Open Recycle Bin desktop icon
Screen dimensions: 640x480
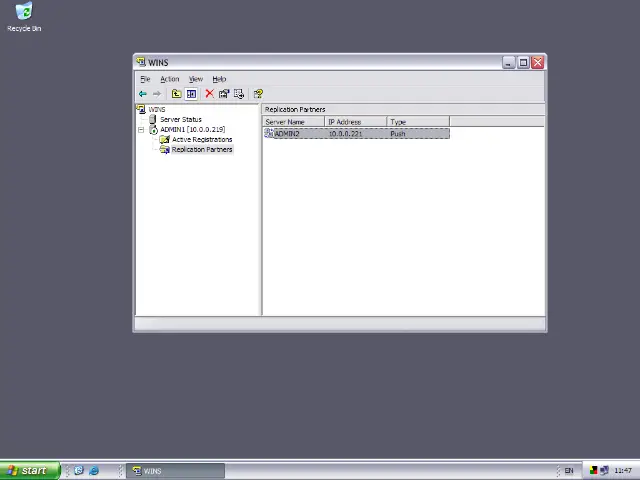pyautogui.click(x=24, y=14)
